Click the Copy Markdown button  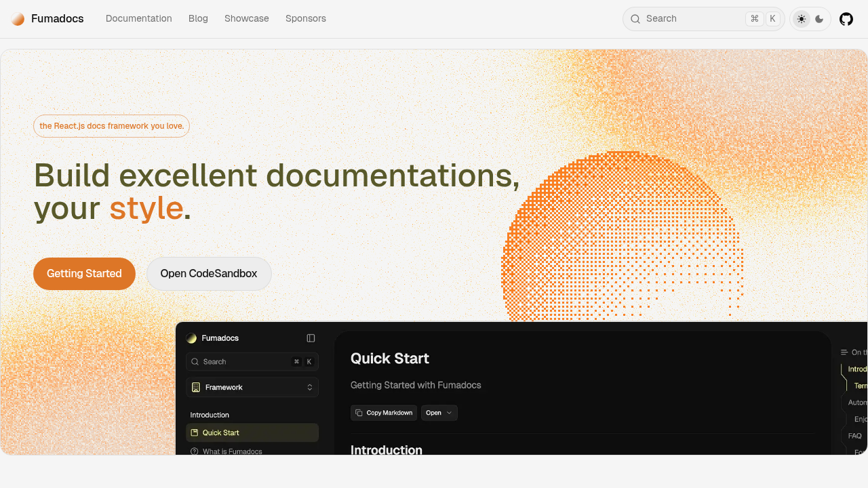coord(384,413)
